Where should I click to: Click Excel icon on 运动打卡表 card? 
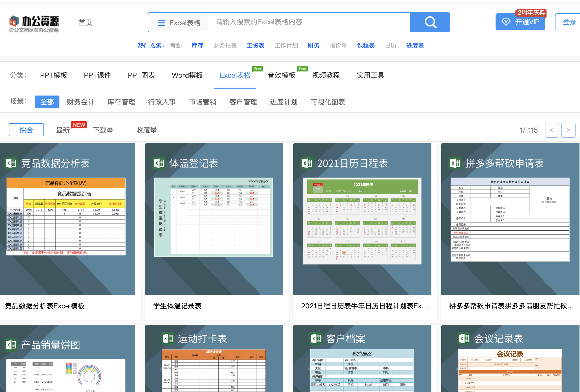(x=167, y=339)
